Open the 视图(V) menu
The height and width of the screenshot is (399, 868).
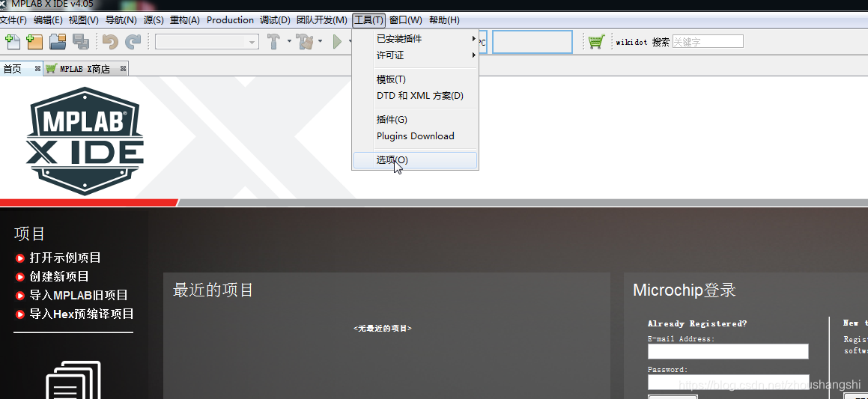(84, 20)
